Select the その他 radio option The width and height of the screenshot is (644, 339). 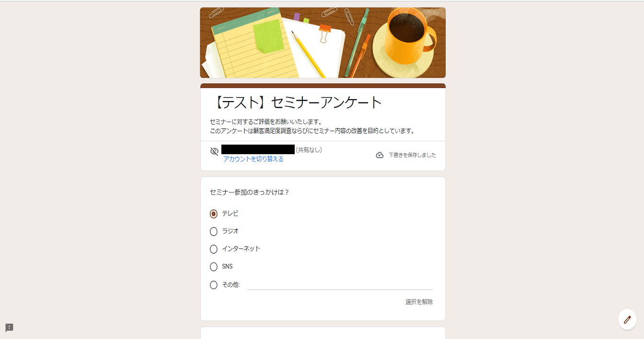pyautogui.click(x=214, y=285)
